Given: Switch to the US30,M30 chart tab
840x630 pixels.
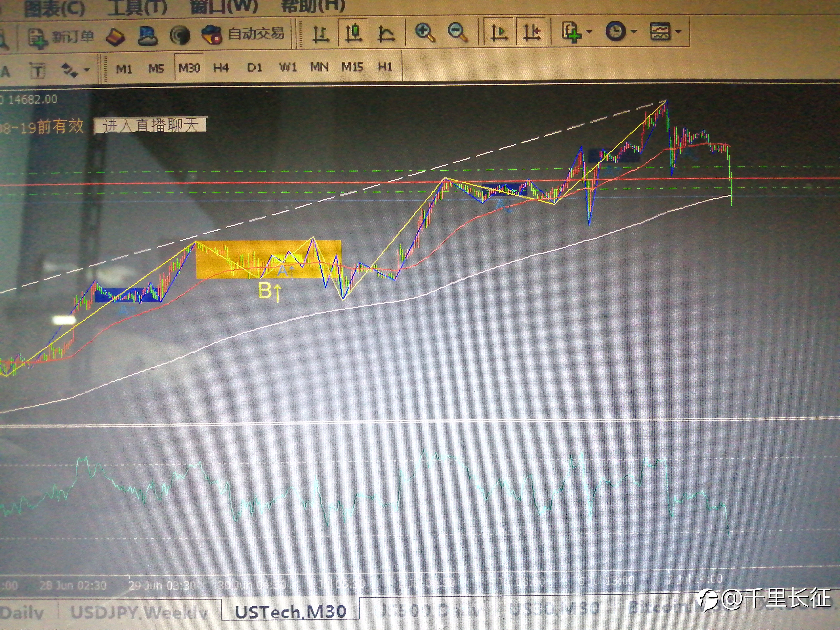Looking at the screenshot, I should click(x=554, y=608).
